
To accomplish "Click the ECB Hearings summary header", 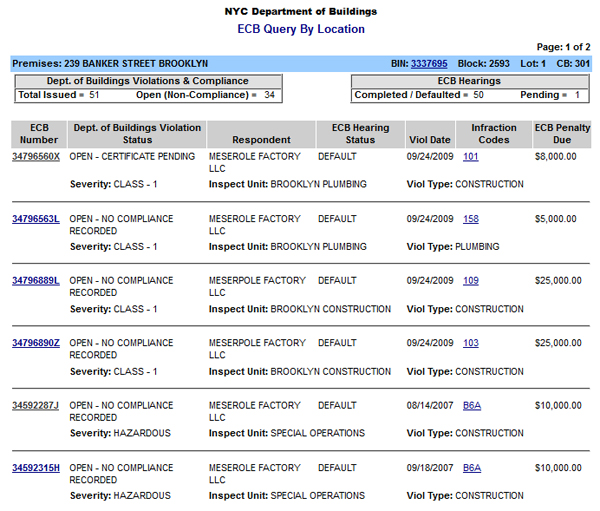I will [x=468, y=81].
